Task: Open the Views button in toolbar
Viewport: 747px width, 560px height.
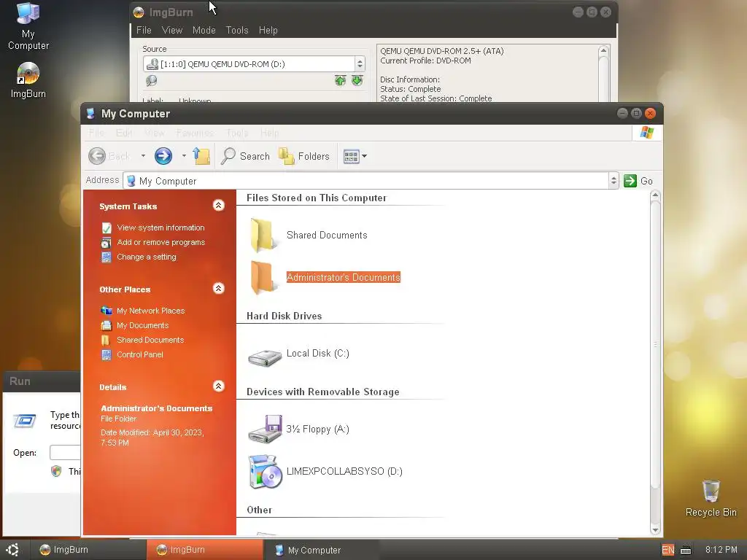Action: 355,156
